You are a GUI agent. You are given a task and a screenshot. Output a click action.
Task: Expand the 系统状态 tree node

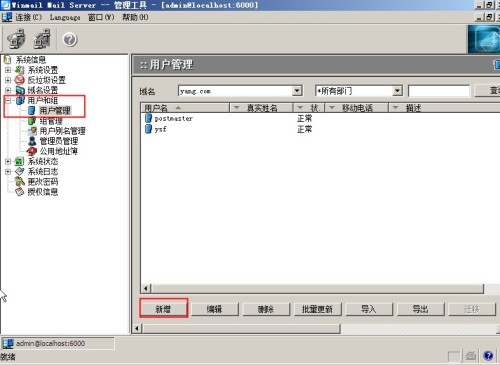8,161
